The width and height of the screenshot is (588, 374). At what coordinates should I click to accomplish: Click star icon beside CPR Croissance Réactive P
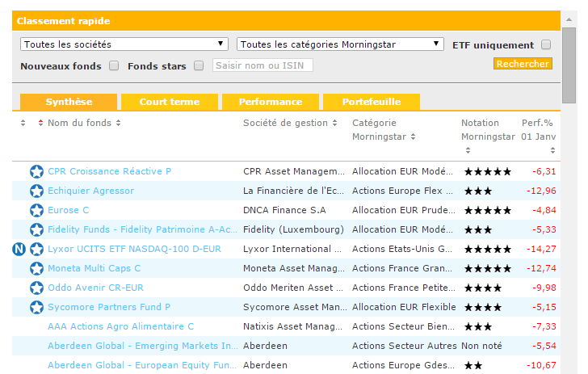point(36,171)
